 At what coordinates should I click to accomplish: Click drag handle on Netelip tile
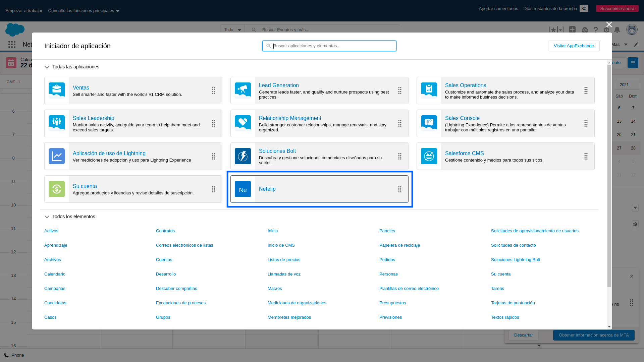[x=400, y=189]
